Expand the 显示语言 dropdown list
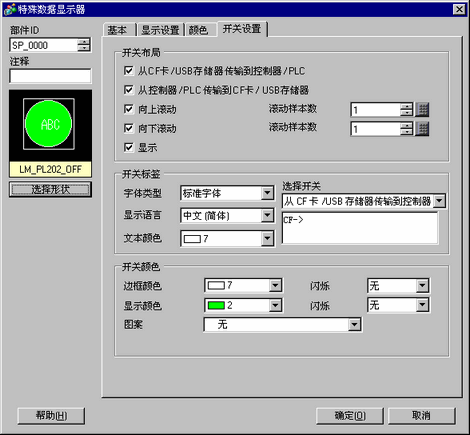The image size is (470, 435). pyautogui.click(x=228, y=216)
